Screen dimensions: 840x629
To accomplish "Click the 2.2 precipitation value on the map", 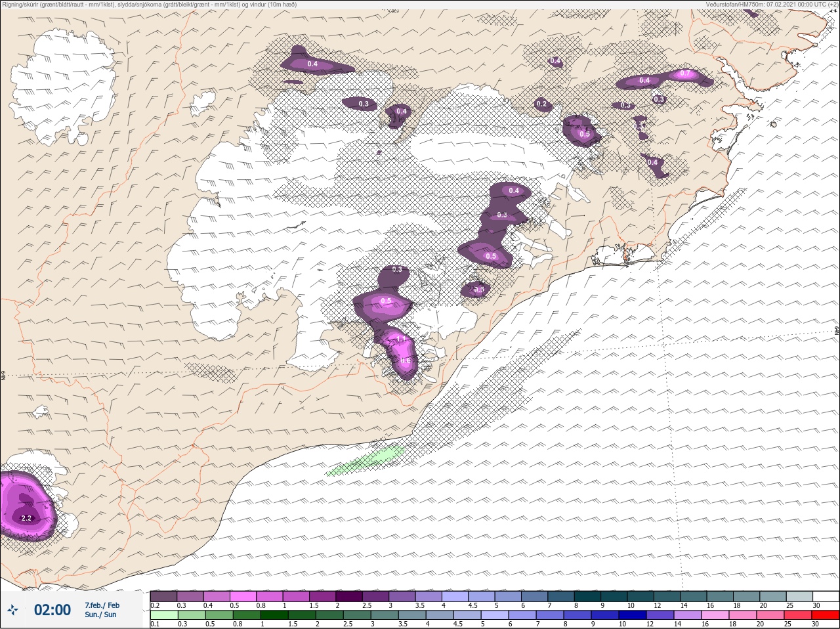I will point(26,519).
